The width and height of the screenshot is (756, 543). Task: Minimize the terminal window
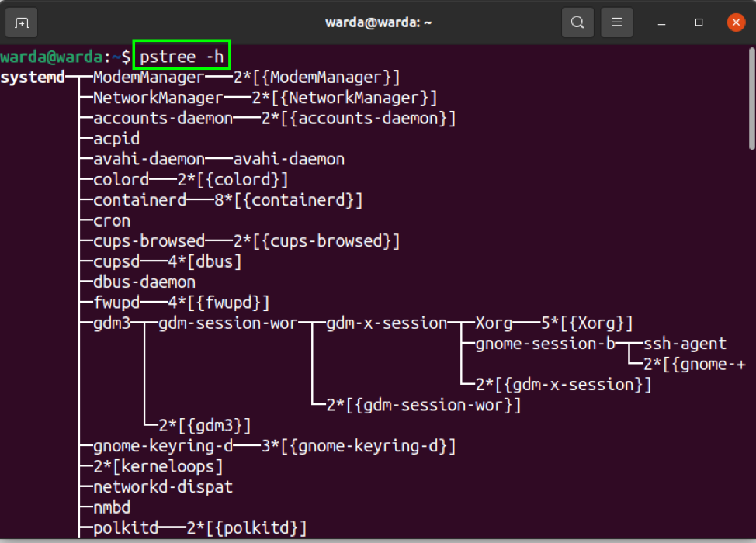coord(661,22)
